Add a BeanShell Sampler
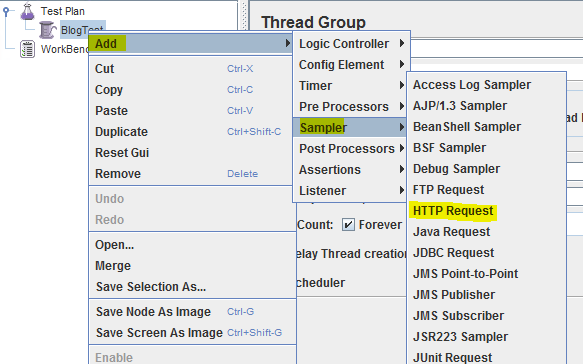 pyautogui.click(x=486, y=127)
